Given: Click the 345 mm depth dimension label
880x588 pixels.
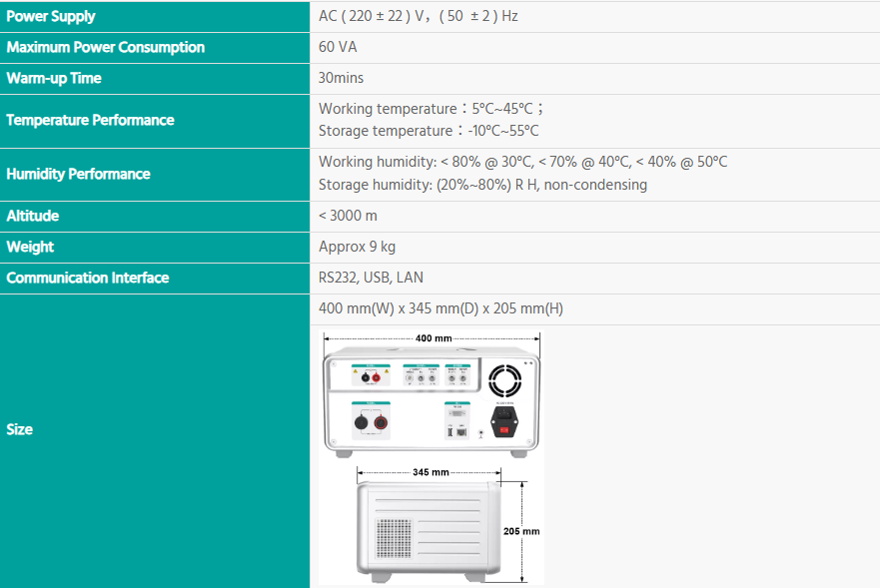Looking at the screenshot, I should (431, 471).
